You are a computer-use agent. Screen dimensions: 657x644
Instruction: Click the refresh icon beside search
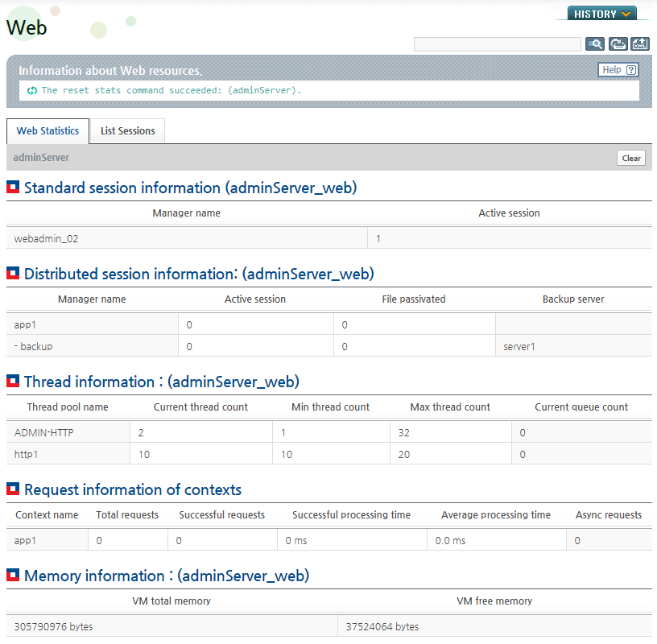(x=618, y=44)
